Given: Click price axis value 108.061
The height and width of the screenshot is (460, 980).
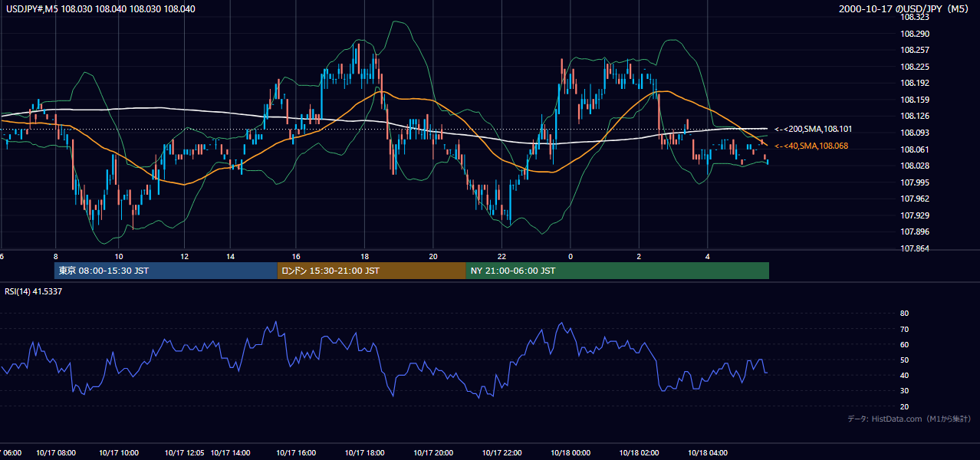Looking at the screenshot, I should [x=915, y=149].
